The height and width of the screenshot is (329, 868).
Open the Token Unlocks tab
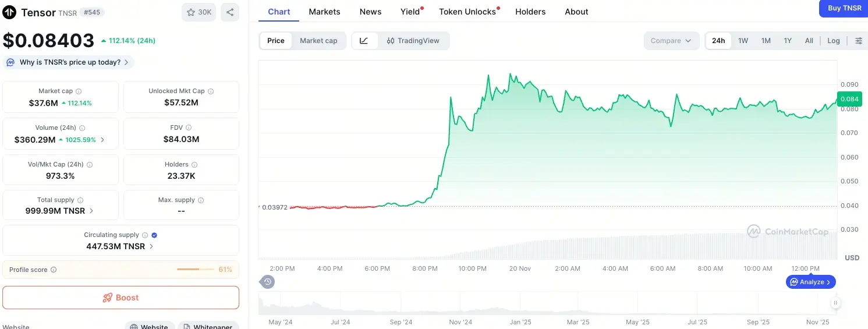[467, 12]
